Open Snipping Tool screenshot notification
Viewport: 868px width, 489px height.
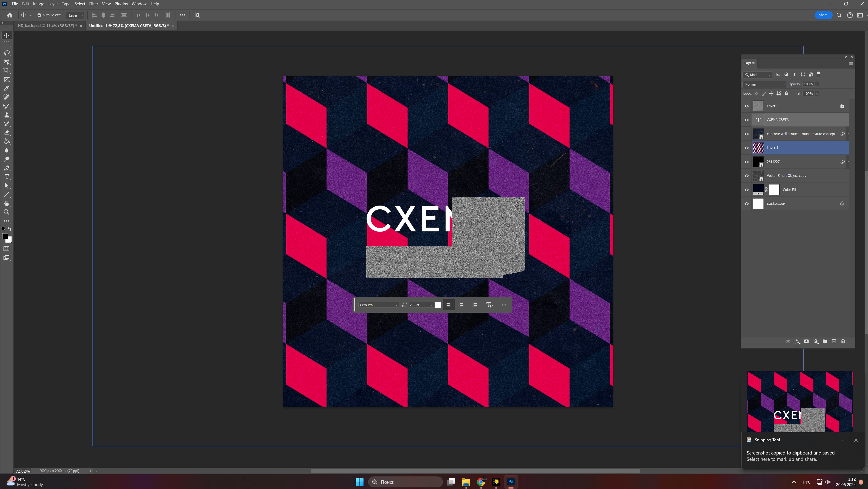pos(790,456)
